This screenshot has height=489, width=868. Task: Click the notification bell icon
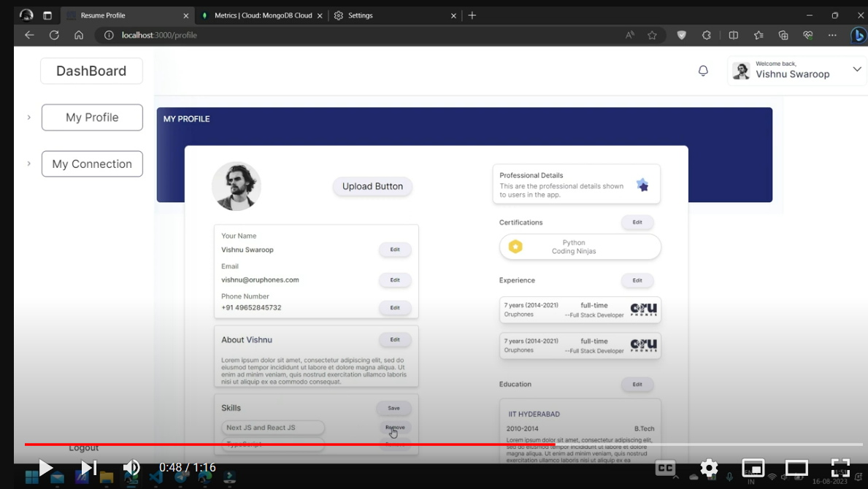[703, 70]
